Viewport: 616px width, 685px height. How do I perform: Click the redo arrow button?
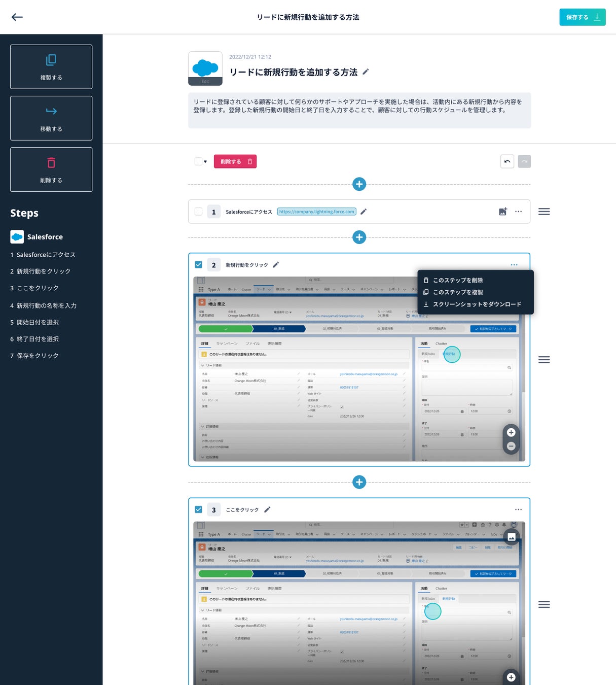tap(524, 161)
